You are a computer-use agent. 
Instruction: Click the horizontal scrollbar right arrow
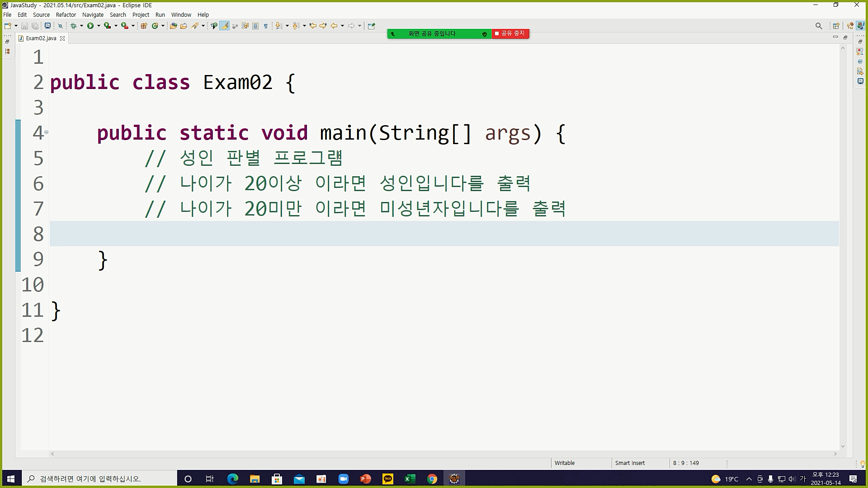(x=835, y=454)
